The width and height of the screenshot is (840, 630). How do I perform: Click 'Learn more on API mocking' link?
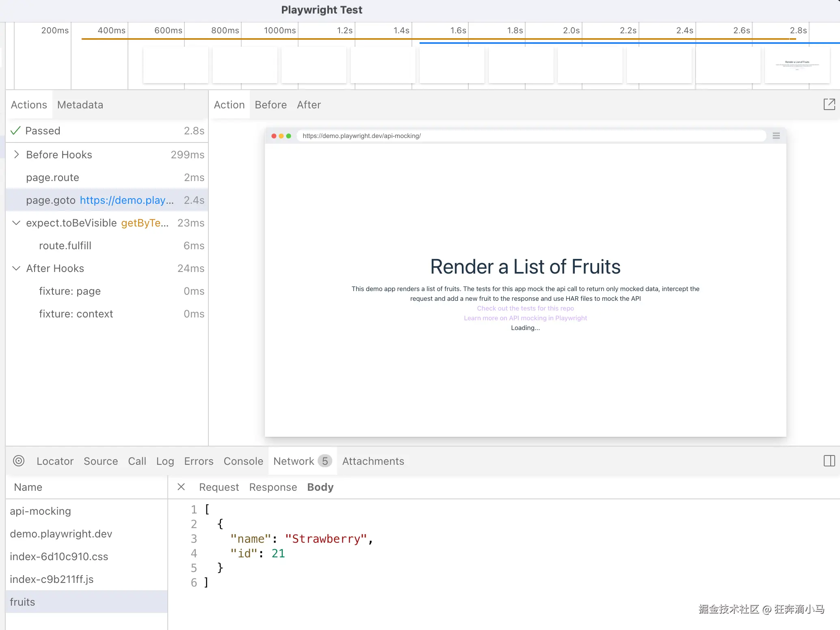click(x=525, y=318)
